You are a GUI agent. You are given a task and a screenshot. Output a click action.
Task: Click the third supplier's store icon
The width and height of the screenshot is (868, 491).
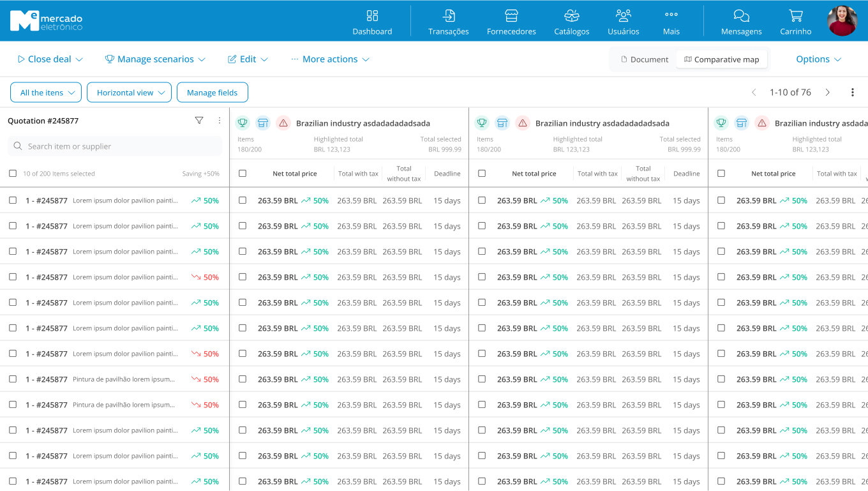[x=742, y=123]
